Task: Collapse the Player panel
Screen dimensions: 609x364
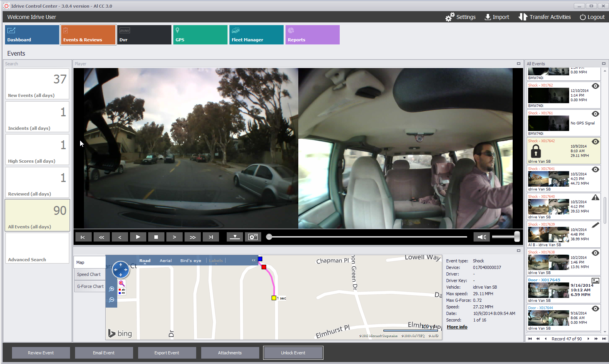Action: [x=518, y=64]
